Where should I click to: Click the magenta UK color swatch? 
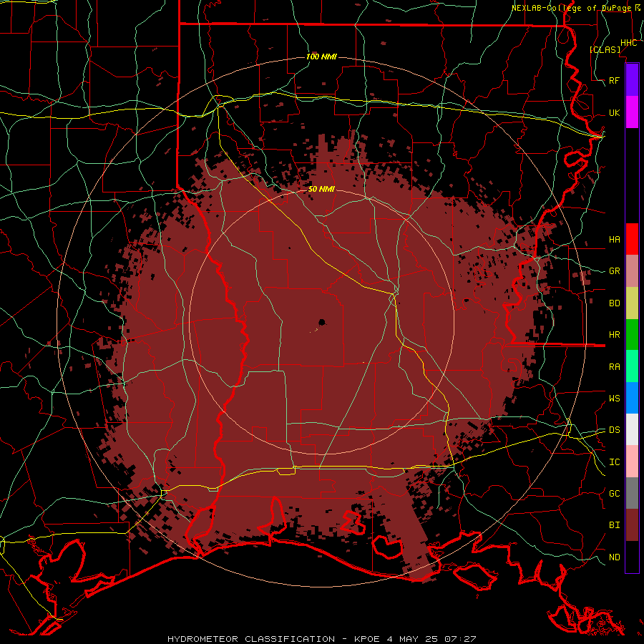coord(632,112)
